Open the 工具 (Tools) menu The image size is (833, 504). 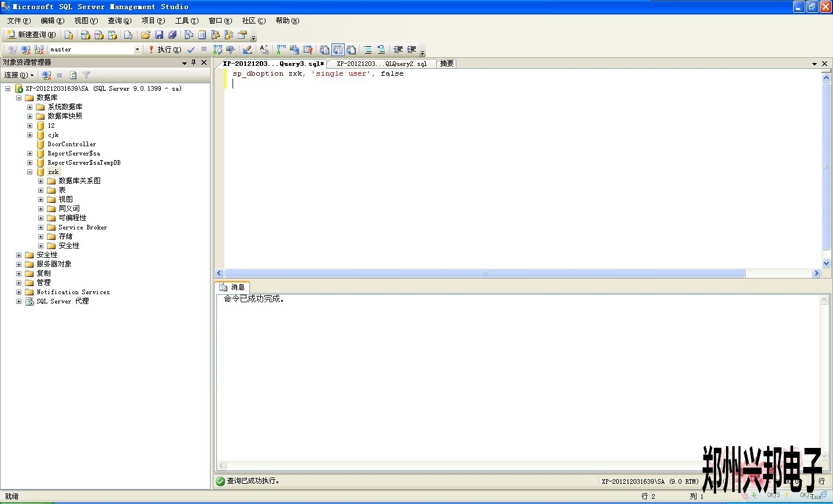(186, 21)
